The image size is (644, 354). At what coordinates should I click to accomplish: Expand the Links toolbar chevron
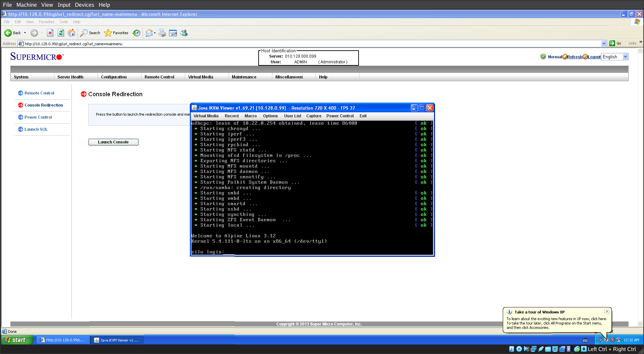(x=641, y=42)
